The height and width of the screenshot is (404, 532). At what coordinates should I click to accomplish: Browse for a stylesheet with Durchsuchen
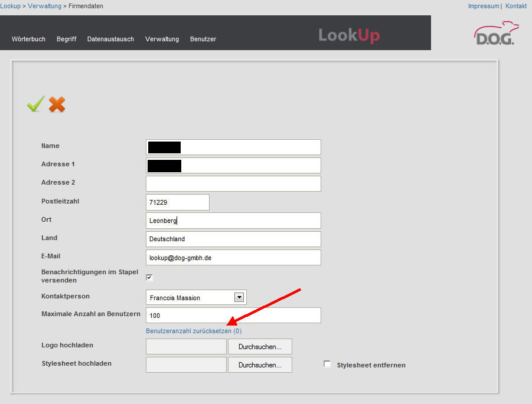click(260, 365)
